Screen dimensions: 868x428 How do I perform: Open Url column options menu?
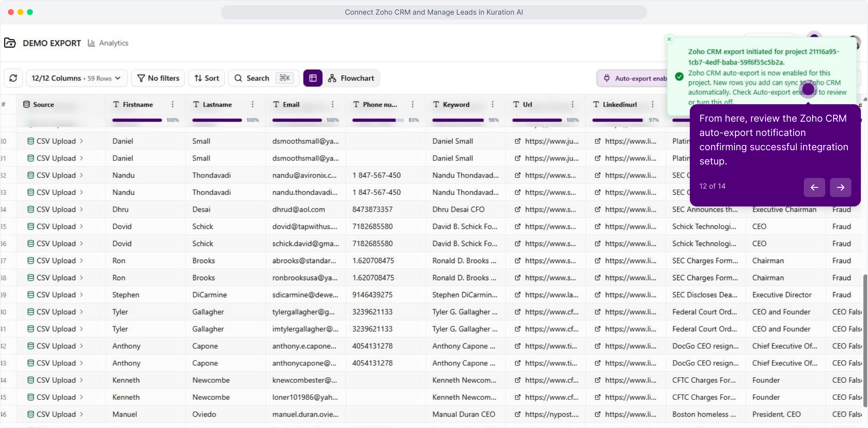tap(573, 104)
